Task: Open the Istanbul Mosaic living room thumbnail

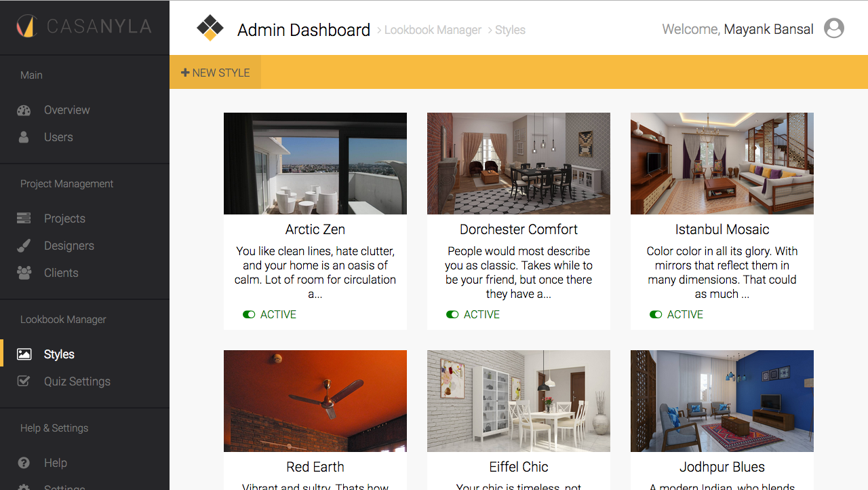Action: pyautogui.click(x=722, y=164)
